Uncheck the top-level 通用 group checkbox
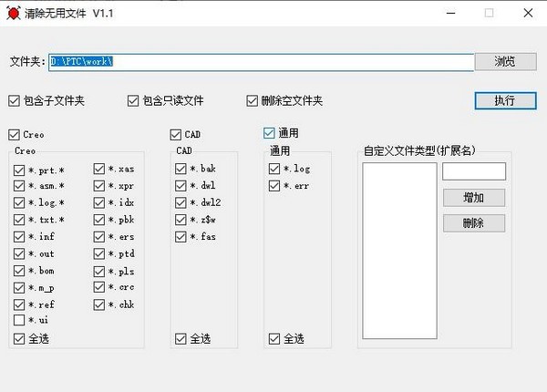Screen dimensions: 547x392 coord(269,133)
